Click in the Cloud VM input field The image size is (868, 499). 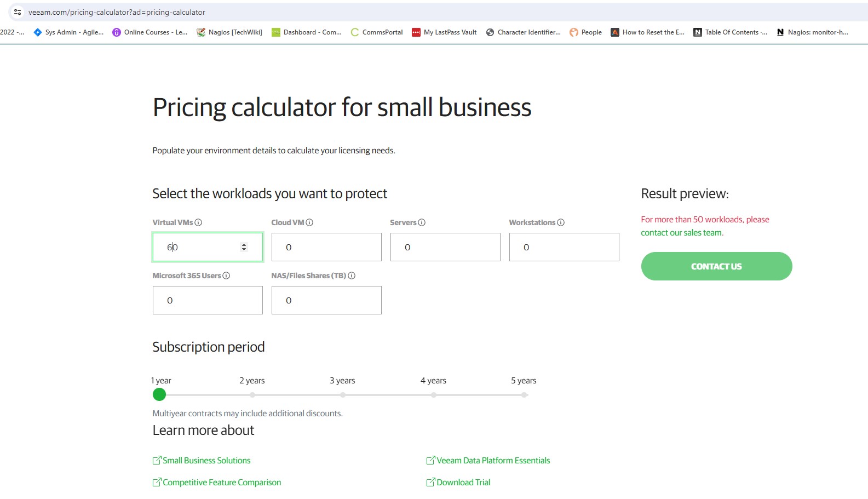pyautogui.click(x=326, y=247)
